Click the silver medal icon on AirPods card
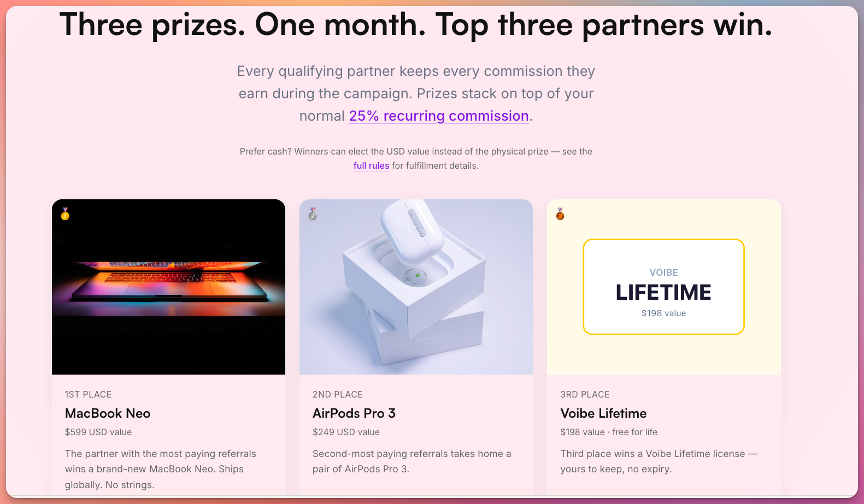The width and height of the screenshot is (864, 504). click(313, 214)
